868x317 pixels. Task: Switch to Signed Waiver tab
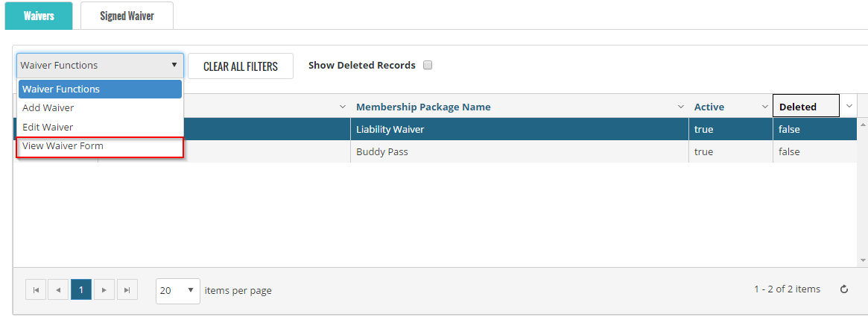click(x=127, y=16)
